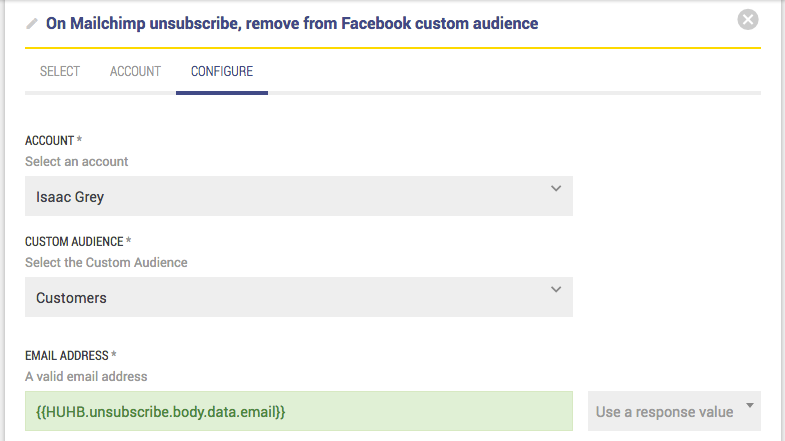Click the yellow divider line under the title
Viewport: 785px width, 441px height.
pos(392,47)
